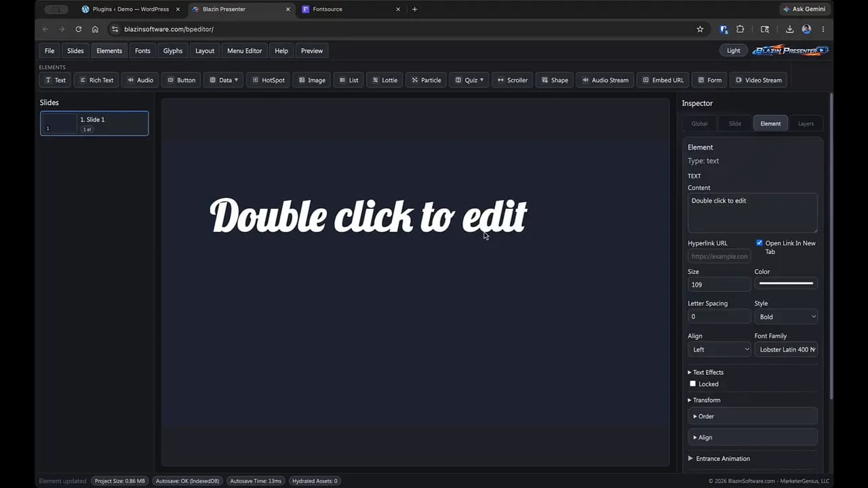Open the Slides menu
Viewport: 868px width, 488px height.
tap(75, 51)
